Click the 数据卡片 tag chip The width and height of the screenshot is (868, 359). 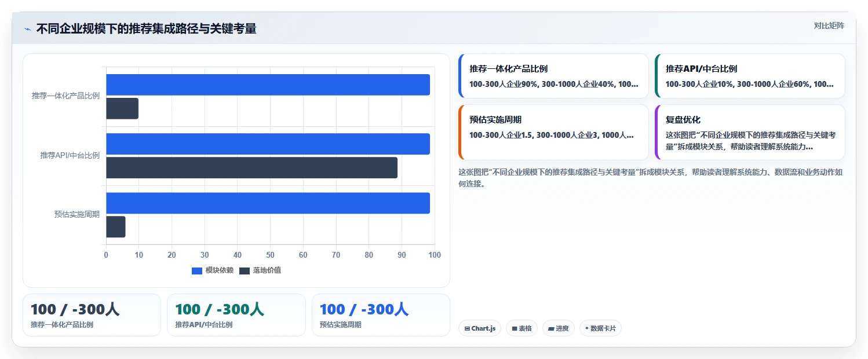(600, 328)
